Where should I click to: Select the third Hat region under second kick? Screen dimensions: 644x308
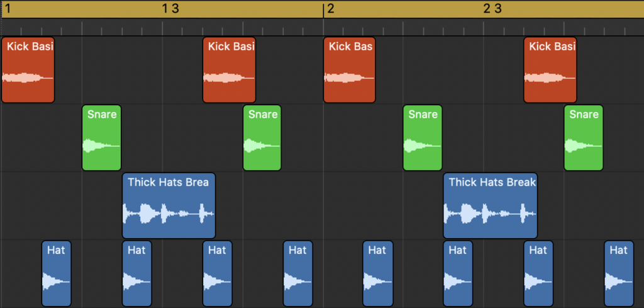click(x=217, y=273)
